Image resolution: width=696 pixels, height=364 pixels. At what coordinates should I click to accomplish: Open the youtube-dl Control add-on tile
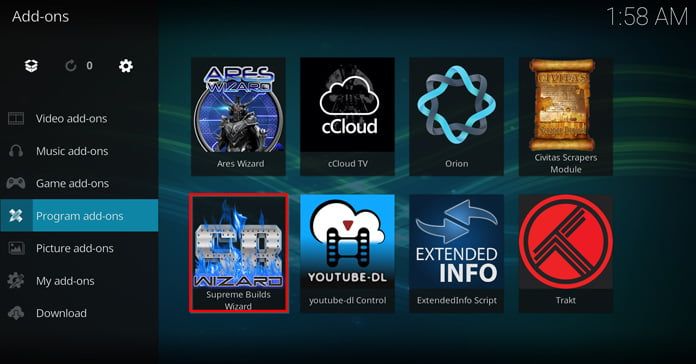pos(348,253)
